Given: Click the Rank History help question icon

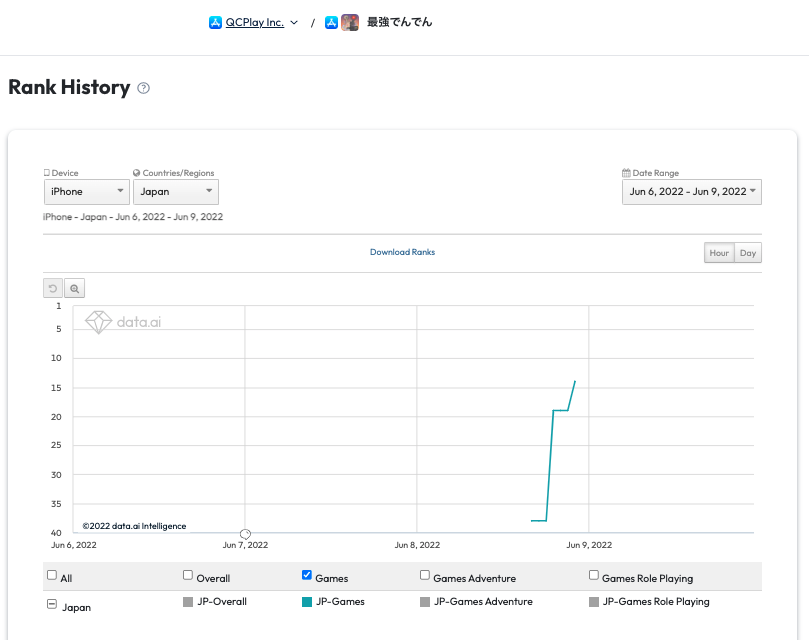Looking at the screenshot, I should click(x=144, y=88).
